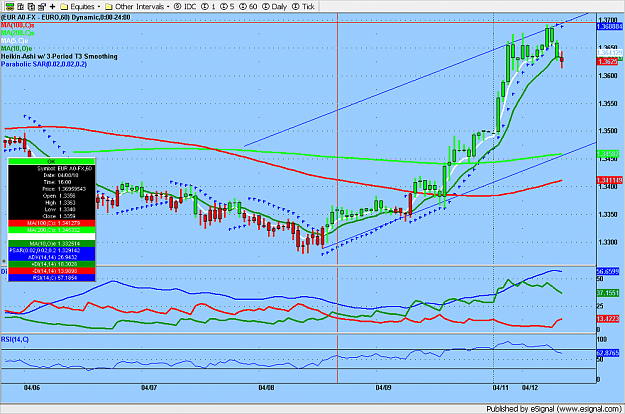Switch to the Tick interval
The image size is (625, 414).
[303, 6]
